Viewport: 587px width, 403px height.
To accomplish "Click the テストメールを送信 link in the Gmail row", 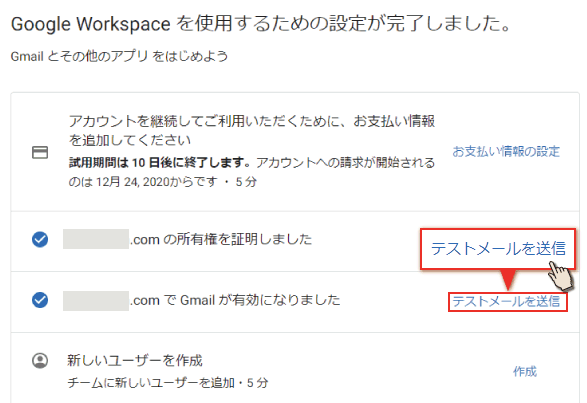I will coord(506,302).
